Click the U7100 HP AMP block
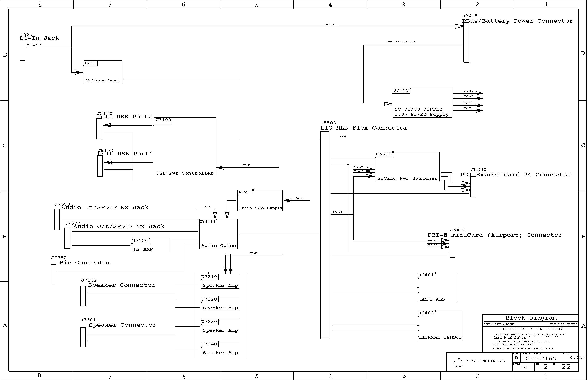 coord(151,245)
